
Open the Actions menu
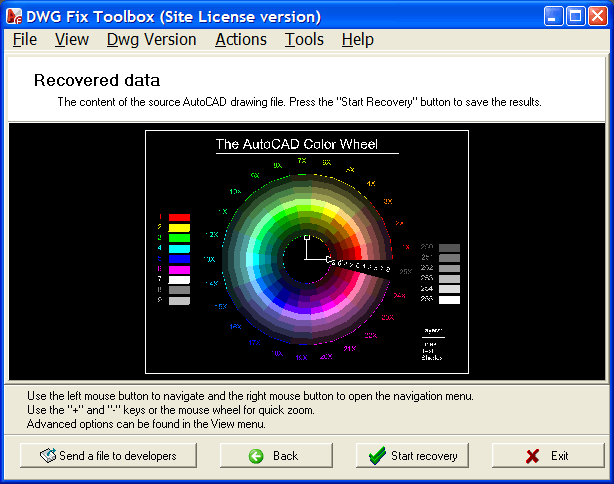click(241, 40)
